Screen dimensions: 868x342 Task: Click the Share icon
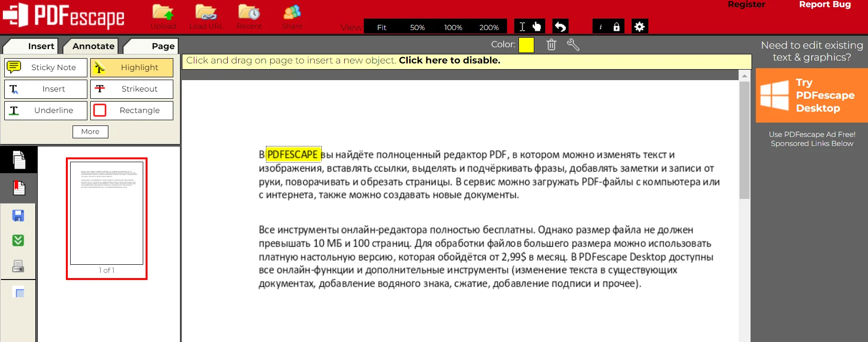(x=292, y=12)
